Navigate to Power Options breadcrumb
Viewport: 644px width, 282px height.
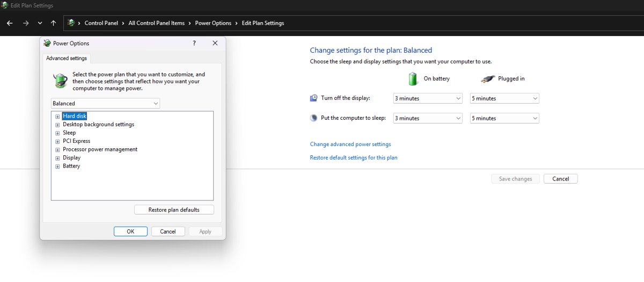pos(213,23)
